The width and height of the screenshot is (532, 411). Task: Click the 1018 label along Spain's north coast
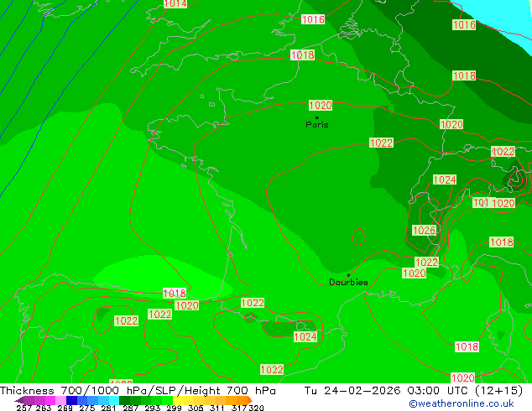(x=175, y=293)
